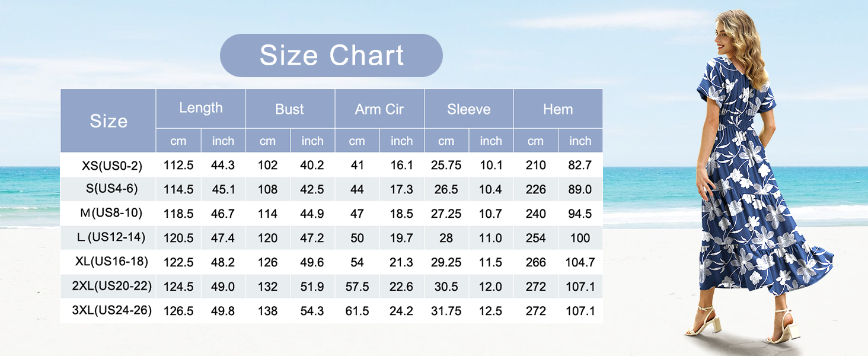Select the Hem column header
Viewport: 868px width, 356px height.
558,109
